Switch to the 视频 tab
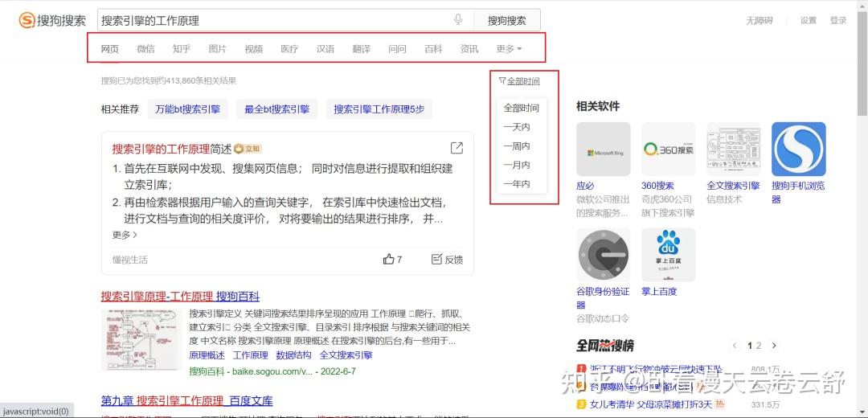Screen dimensions: 868x418 click(x=253, y=49)
